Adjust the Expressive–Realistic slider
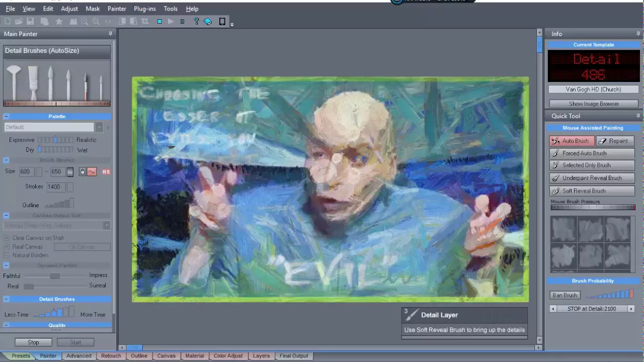This screenshot has width=644, height=362. (x=55, y=140)
